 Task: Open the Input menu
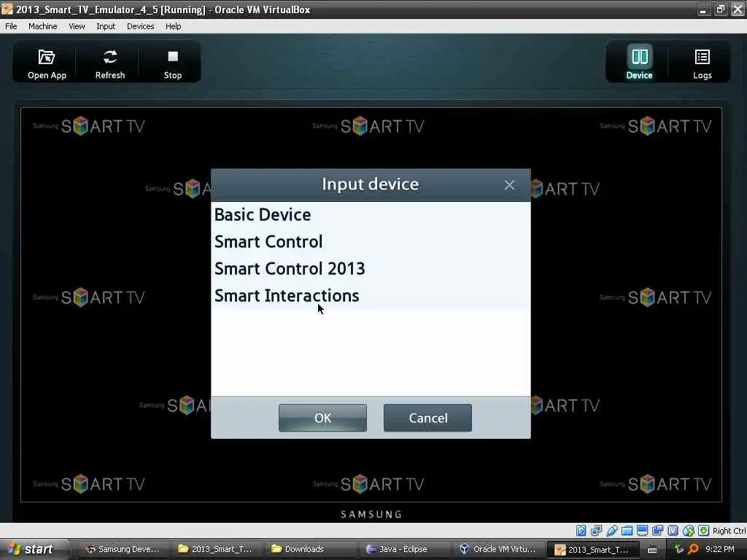coord(106,26)
